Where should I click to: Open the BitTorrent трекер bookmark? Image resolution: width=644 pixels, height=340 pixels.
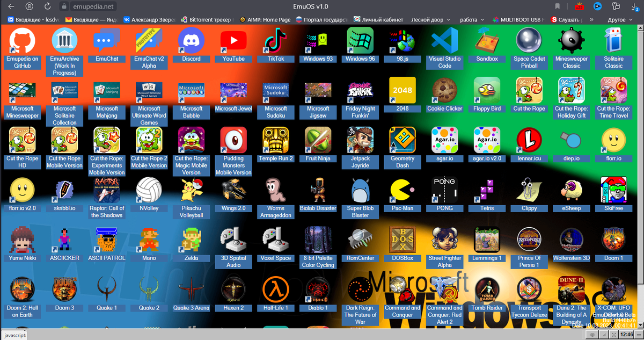(207, 19)
